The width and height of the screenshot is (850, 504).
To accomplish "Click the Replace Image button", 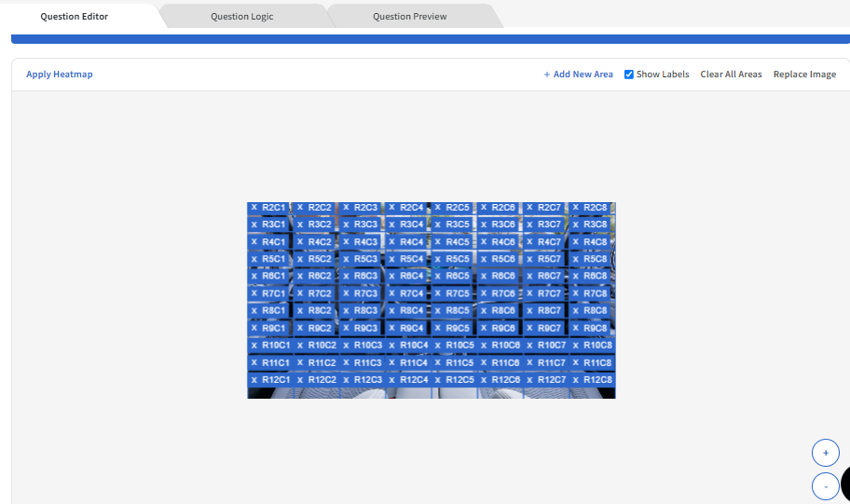I will pos(804,75).
